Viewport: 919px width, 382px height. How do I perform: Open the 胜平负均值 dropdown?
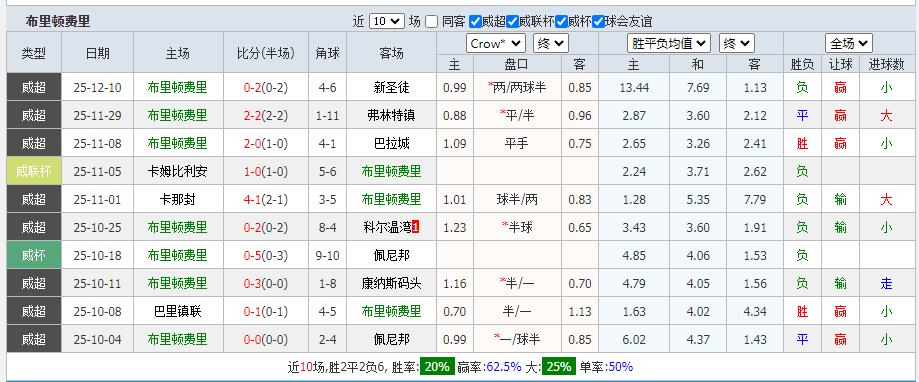point(669,43)
